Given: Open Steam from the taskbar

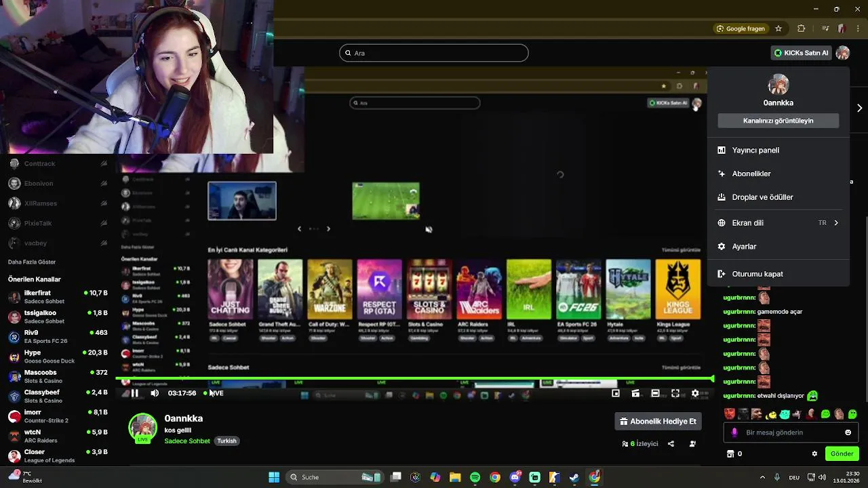Looking at the screenshot, I should pos(574,477).
